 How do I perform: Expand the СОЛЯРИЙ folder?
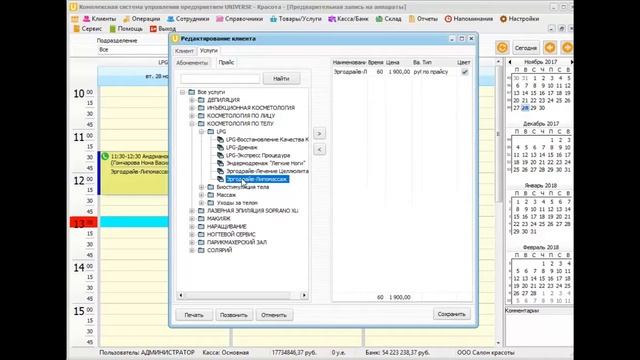(192, 250)
